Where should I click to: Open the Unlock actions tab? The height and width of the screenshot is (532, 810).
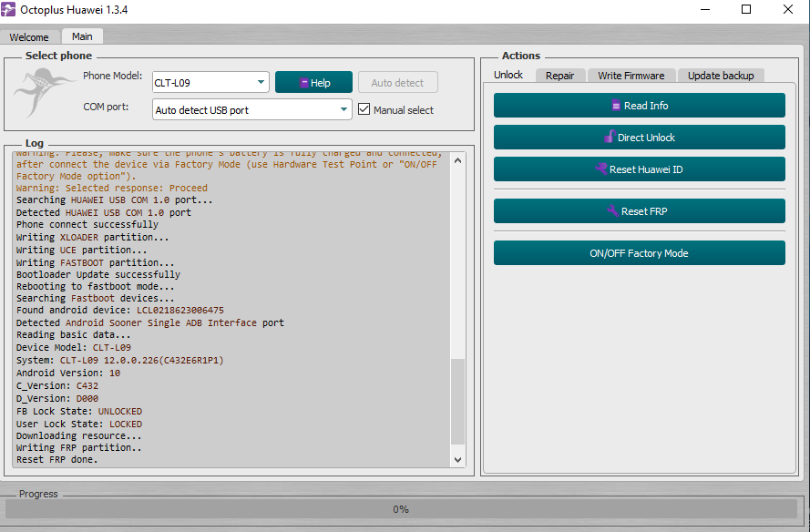[x=508, y=75]
